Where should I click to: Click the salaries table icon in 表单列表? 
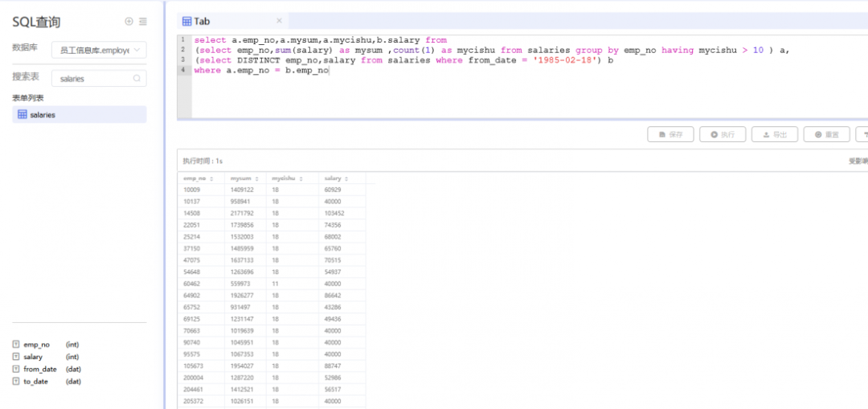(x=23, y=115)
